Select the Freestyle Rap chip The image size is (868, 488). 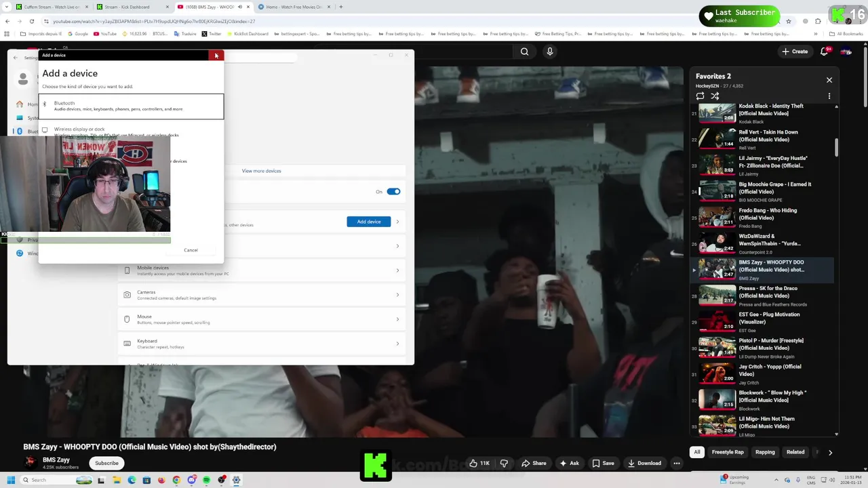pos(728,452)
